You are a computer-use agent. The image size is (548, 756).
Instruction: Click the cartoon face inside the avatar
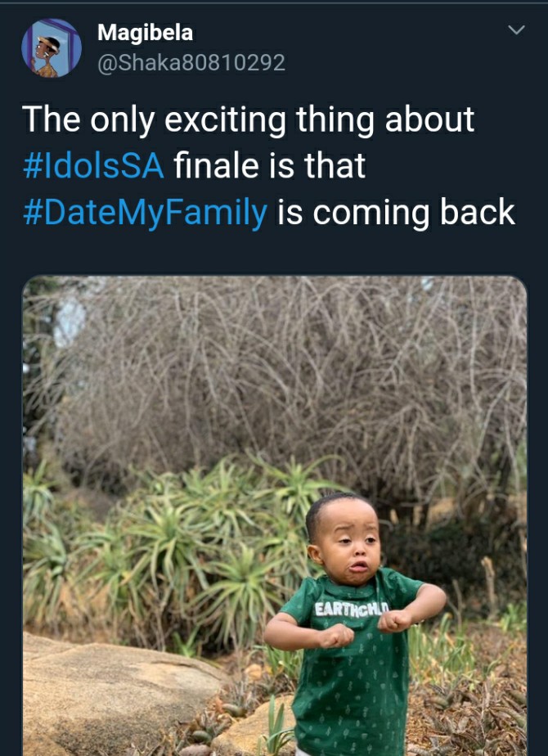[47, 52]
